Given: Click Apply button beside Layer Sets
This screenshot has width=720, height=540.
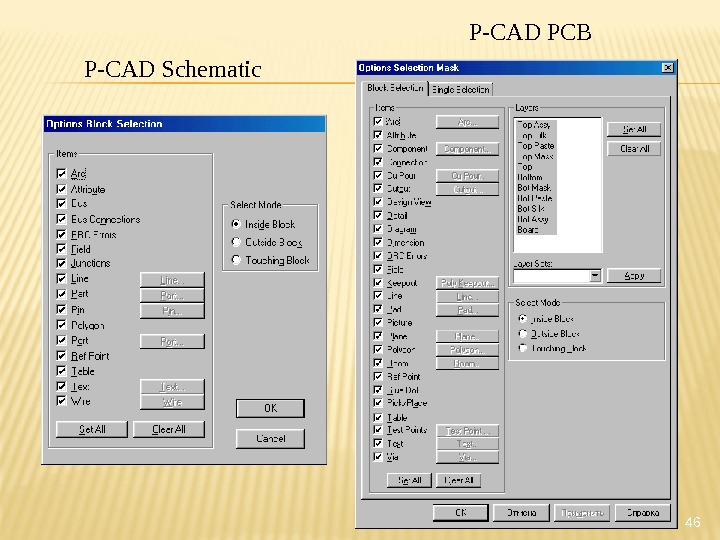Looking at the screenshot, I should coord(634,276).
